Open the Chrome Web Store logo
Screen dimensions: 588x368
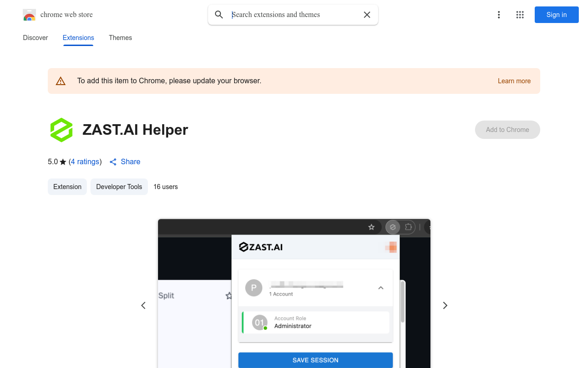(29, 15)
